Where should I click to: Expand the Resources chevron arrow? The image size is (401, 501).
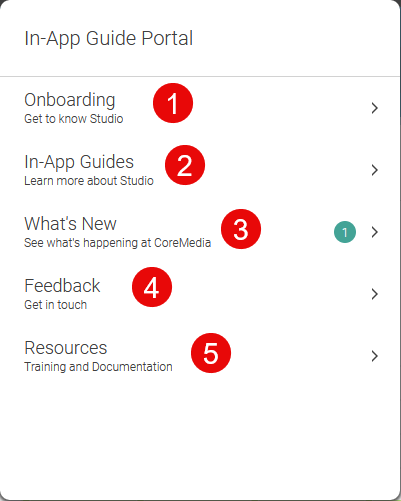[x=375, y=356]
